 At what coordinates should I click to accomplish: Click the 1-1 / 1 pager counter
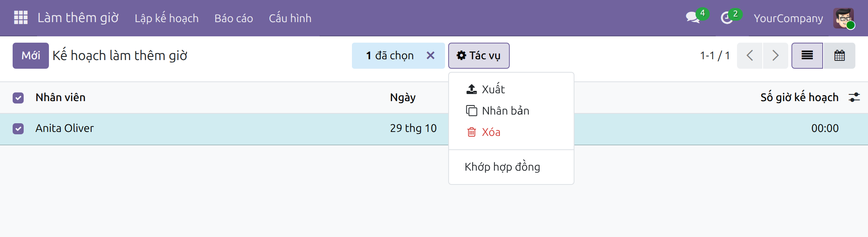click(x=715, y=56)
